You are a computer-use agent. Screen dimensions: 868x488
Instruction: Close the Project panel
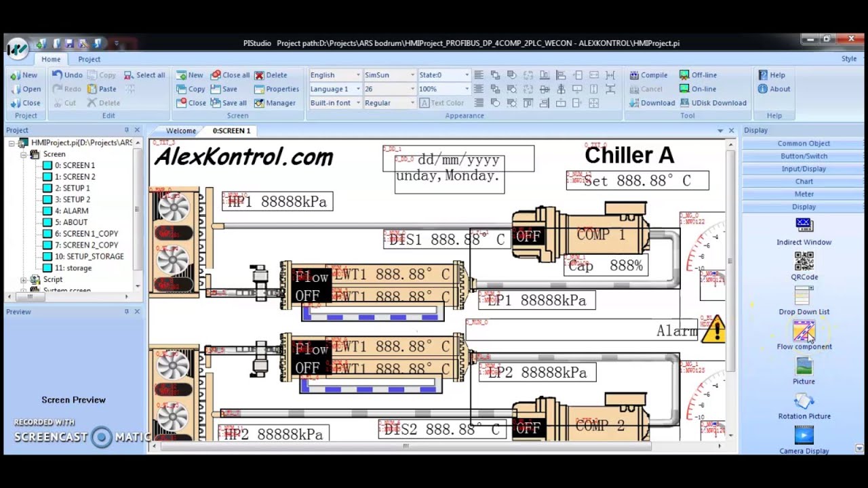click(137, 130)
